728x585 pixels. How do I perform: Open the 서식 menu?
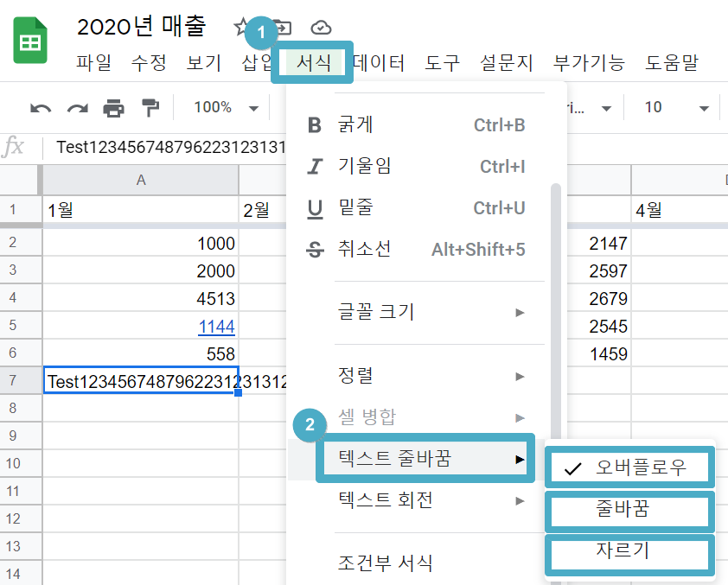tap(313, 62)
